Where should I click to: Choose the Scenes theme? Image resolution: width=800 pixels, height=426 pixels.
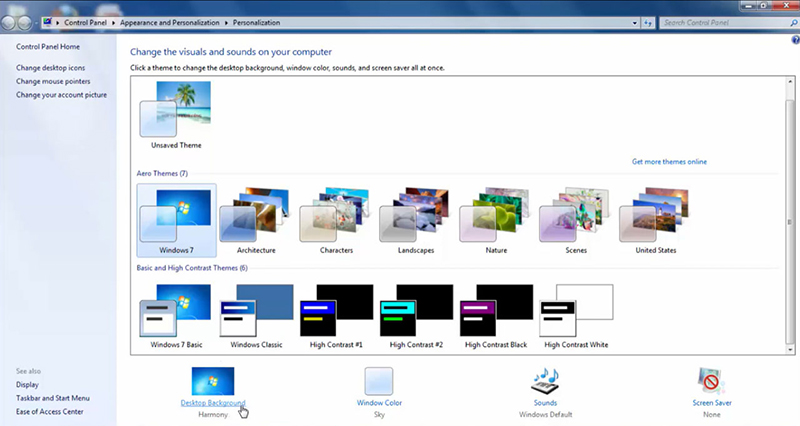(x=576, y=220)
